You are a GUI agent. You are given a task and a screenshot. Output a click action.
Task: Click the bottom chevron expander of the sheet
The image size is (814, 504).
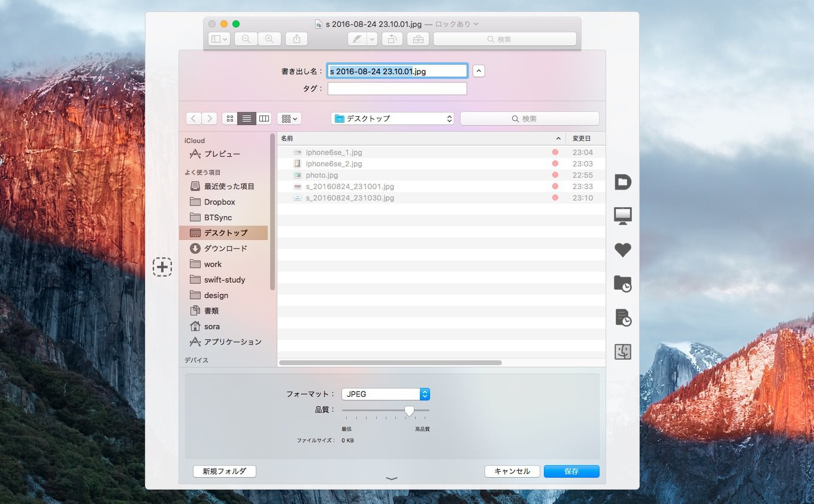[392, 478]
